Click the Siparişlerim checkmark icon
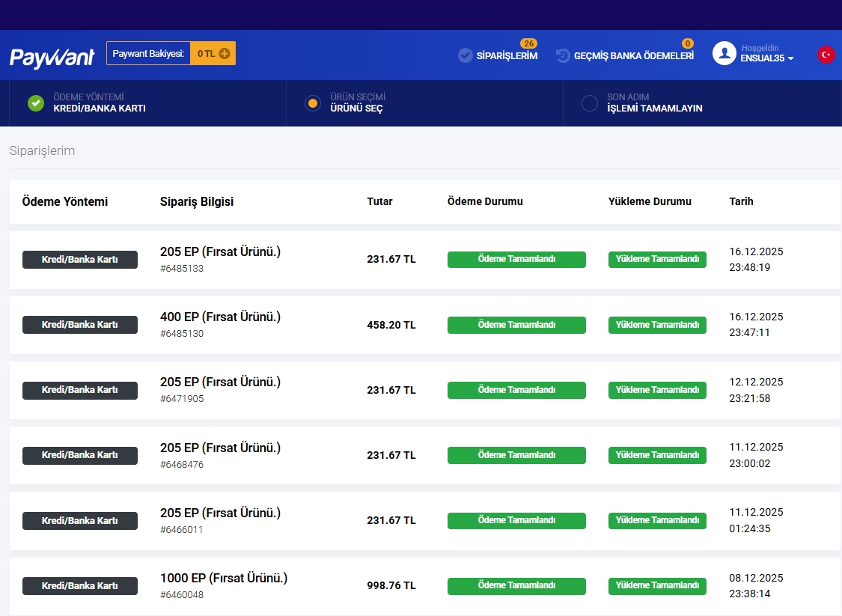 465,55
